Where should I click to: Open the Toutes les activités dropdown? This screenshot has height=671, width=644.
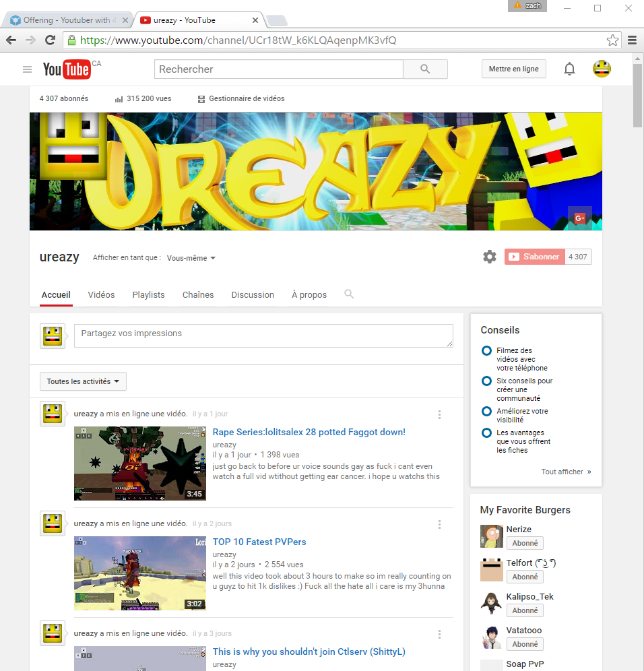[x=83, y=381]
